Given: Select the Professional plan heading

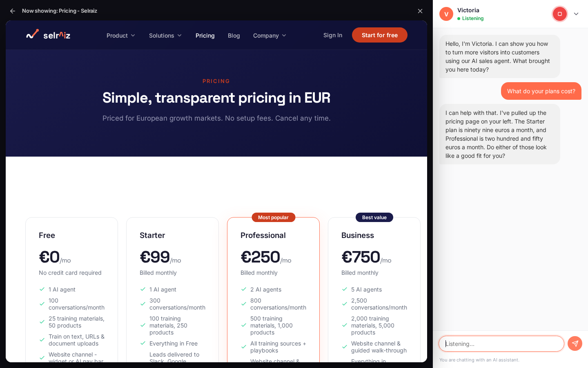Looking at the screenshot, I should (263, 236).
